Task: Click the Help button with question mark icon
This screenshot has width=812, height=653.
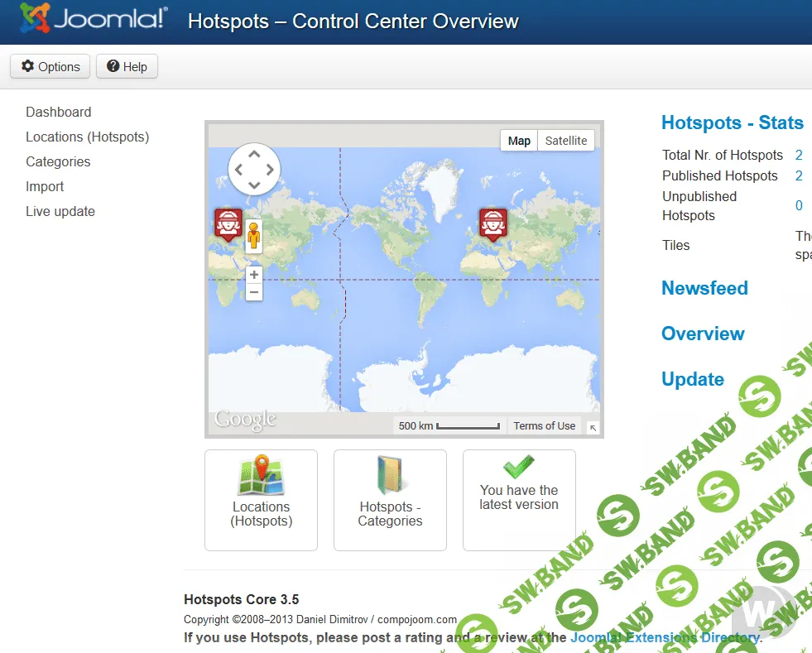Action: [x=127, y=66]
